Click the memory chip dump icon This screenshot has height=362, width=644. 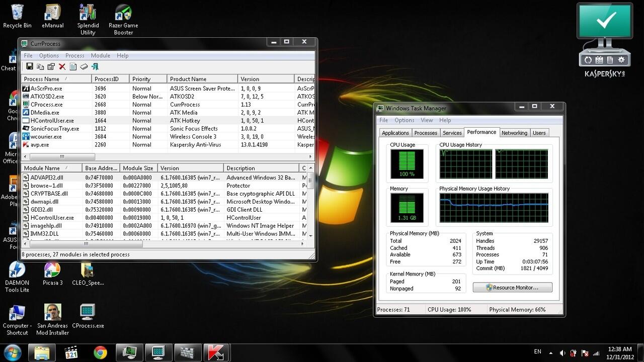(84, 66)
